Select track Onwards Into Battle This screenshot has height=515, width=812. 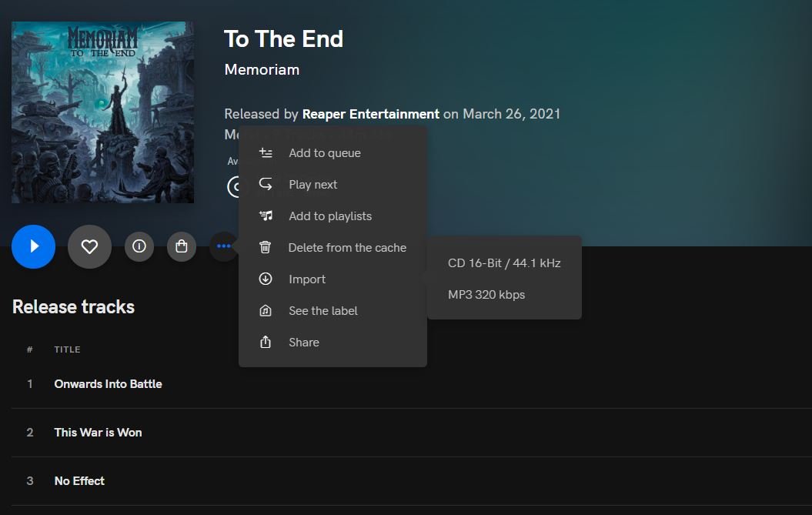[x=108, y=384]
